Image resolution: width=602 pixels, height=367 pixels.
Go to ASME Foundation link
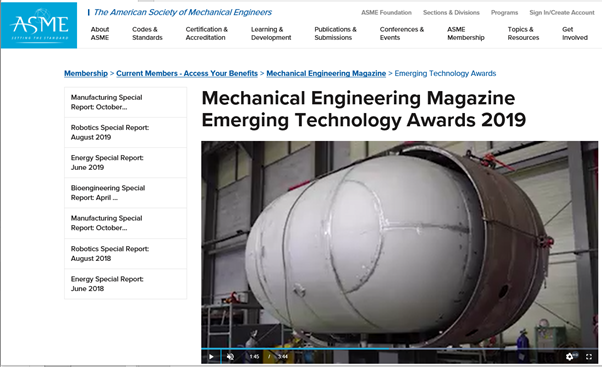(386, 13)
